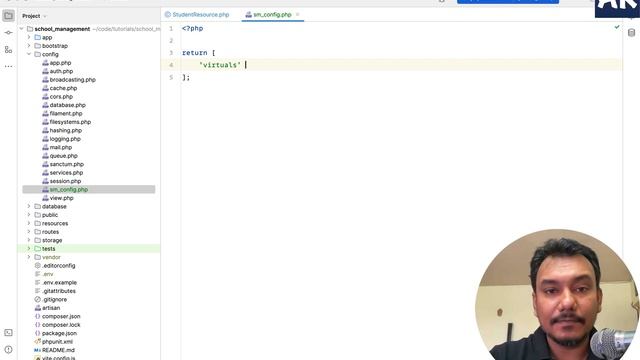Close the sm_config.php tab
Image resolution: width=640 pixels, height=360 pixels.
[x=298, y=15]
